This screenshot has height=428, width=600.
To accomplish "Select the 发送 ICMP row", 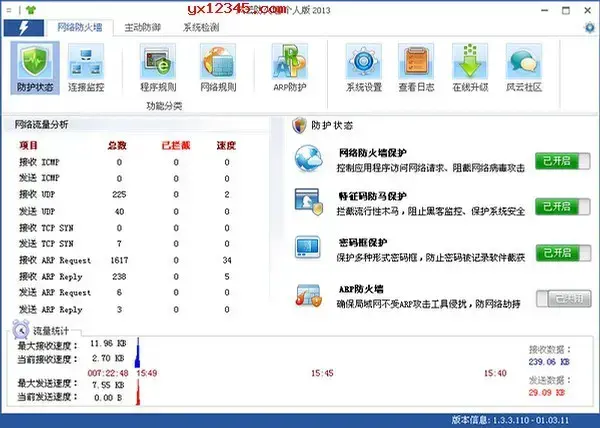I will [128, 178].
